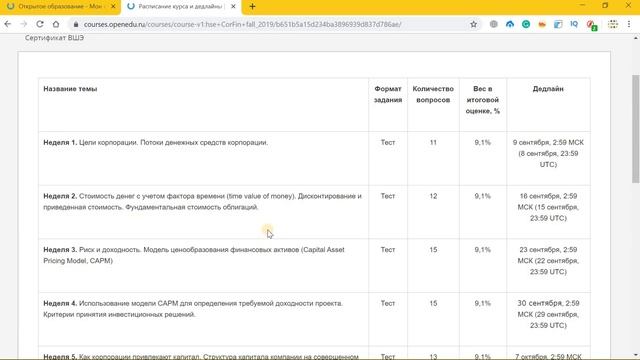This screenshot has width=640, height=360.
Task: Open the blue window extension icon
Action: tap(558, 24)
